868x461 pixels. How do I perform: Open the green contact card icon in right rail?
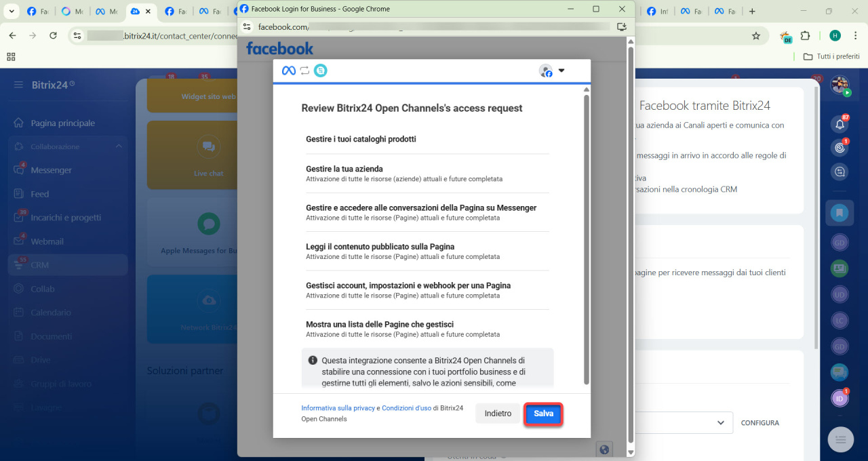tap(840, 268)
